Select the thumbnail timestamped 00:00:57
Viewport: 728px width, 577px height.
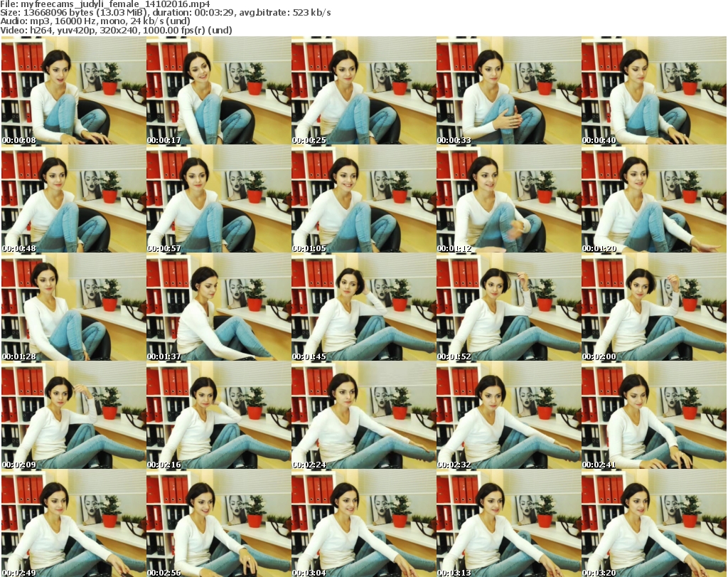(219, 198)
